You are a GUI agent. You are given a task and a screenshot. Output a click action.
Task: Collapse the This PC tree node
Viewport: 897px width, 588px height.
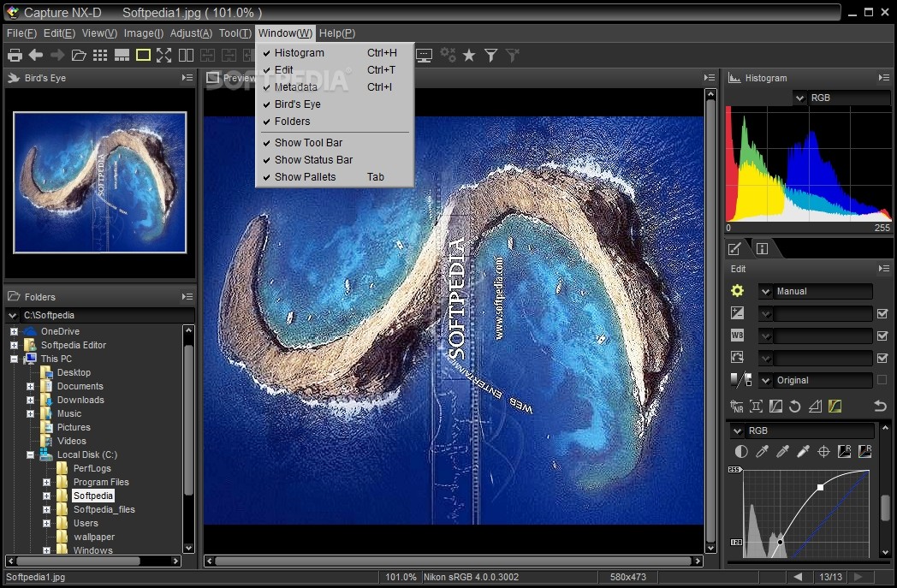coord(14,359)
